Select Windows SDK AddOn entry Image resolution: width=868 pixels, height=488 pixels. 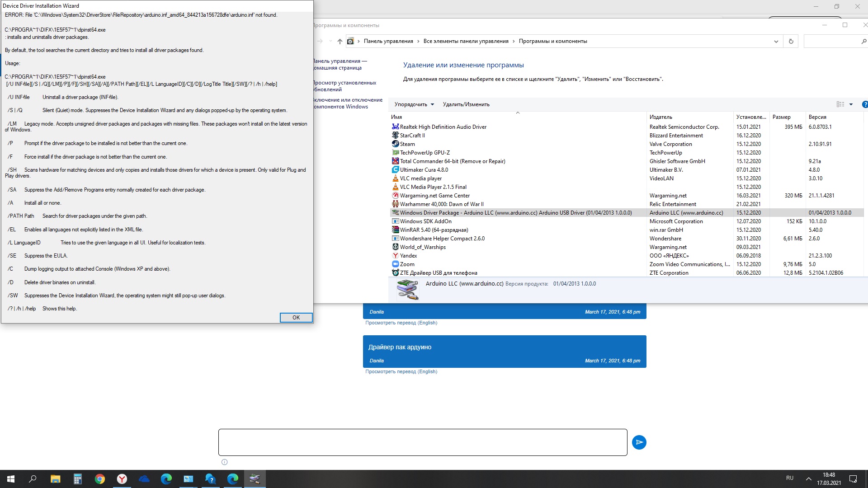[627, 221]
